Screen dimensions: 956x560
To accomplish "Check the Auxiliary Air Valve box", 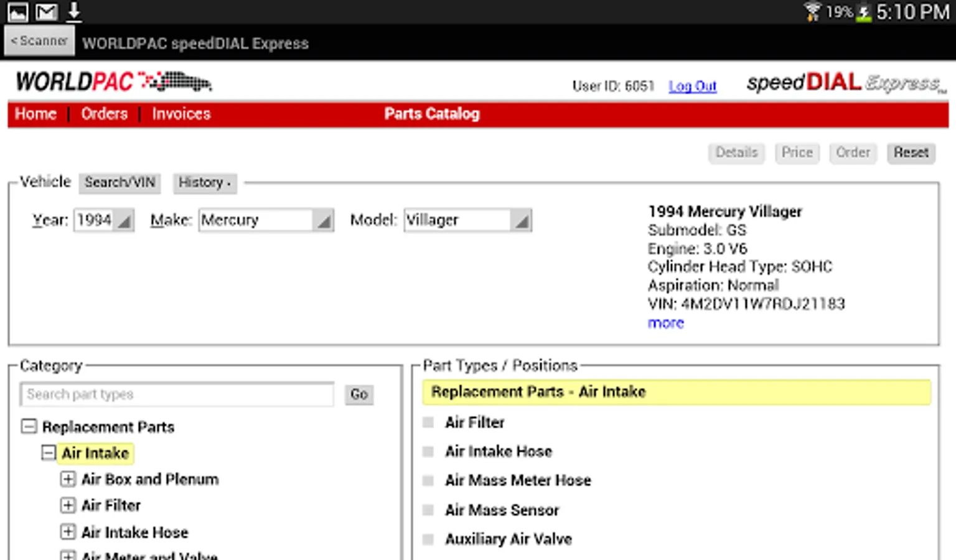I will click(428, 539).
